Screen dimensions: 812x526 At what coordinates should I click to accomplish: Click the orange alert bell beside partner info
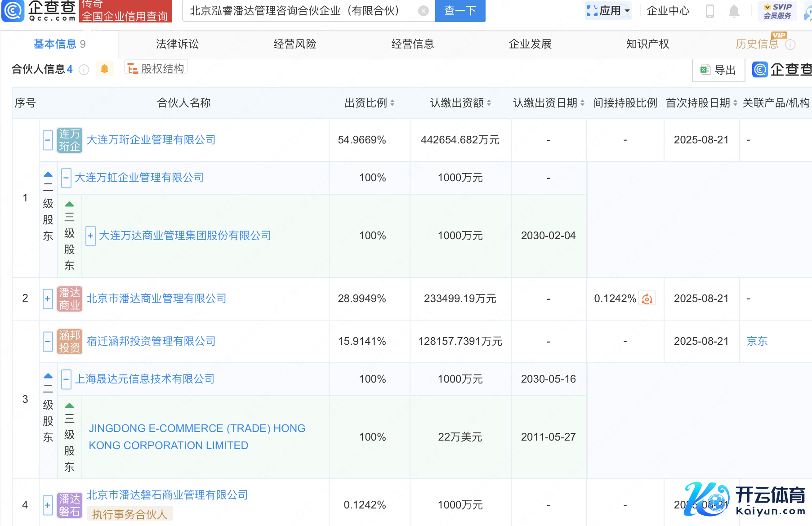tap(104, 69)
